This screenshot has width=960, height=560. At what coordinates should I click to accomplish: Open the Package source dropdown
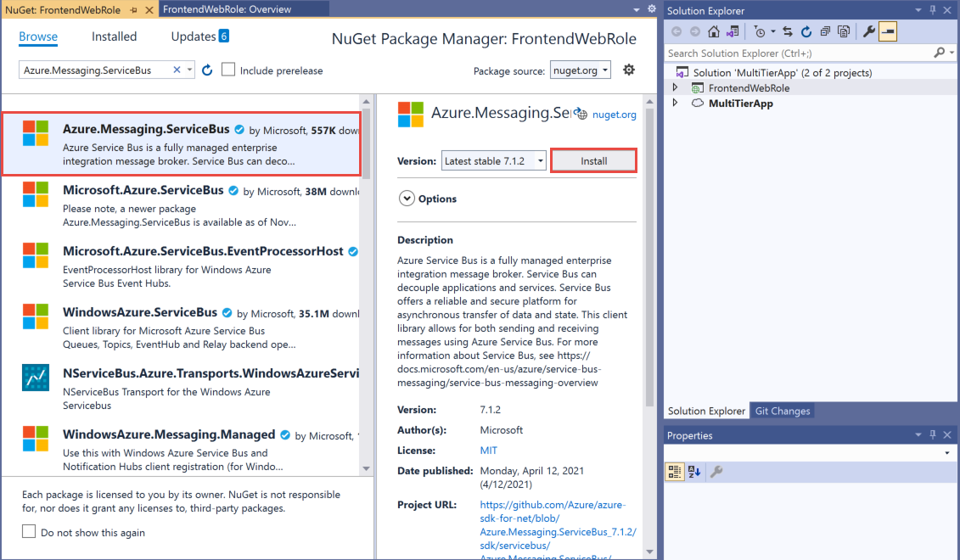click(580, 70)
